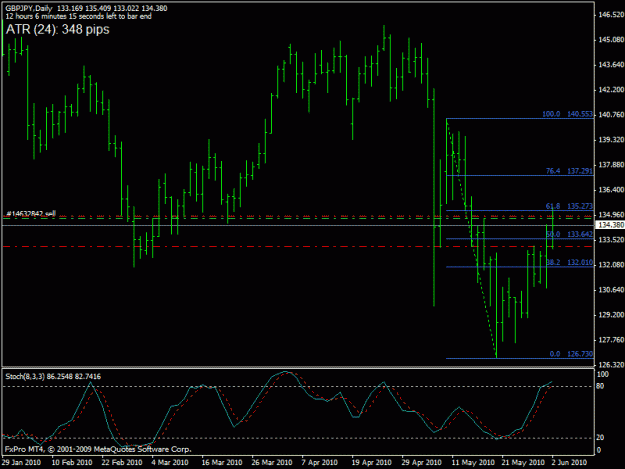Click the 10 Feb 2010 date label
This screenshot has height=469, width=625.
72,462
